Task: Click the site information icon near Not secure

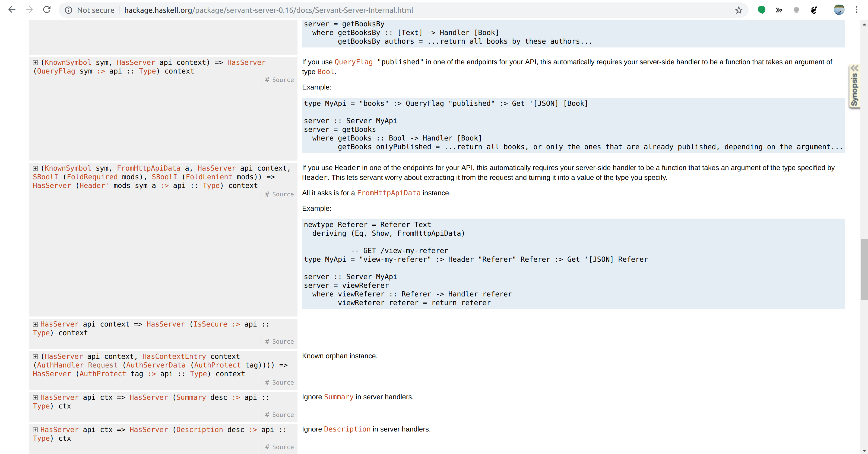Action: click(x=68, y=10)
